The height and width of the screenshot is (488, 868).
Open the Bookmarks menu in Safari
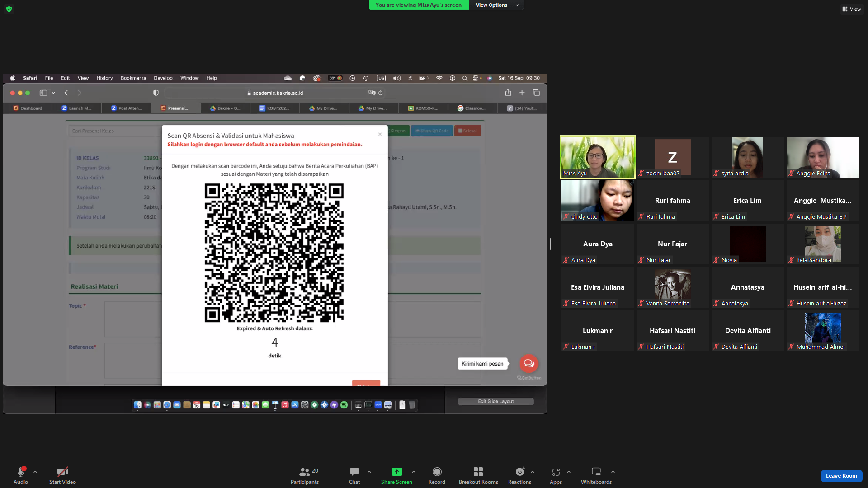(x=133, y=78)
